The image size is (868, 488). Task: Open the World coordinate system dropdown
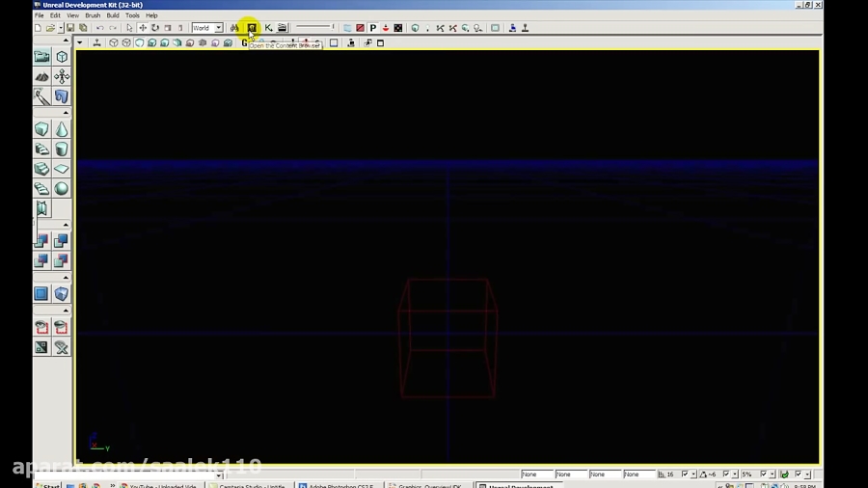tap(219, 28)
